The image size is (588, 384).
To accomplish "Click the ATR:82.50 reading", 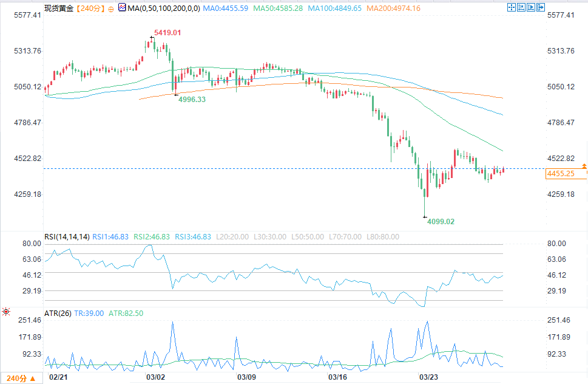I will coord(126,314).
